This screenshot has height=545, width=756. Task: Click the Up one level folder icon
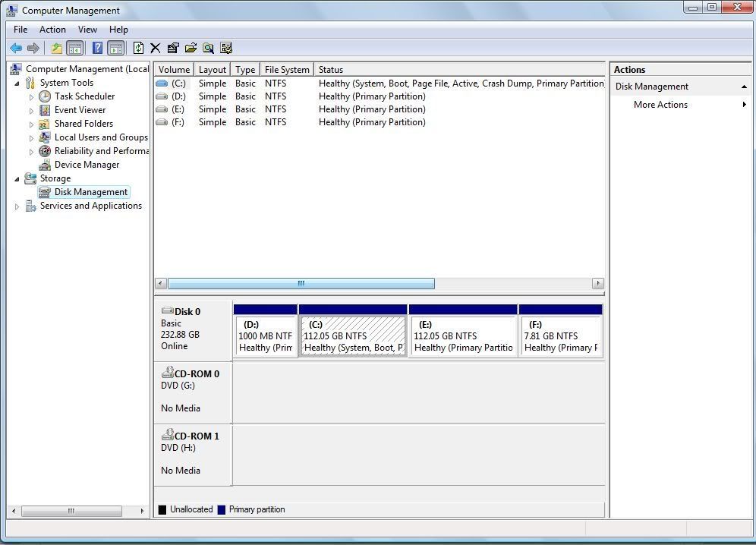point(56,48)
